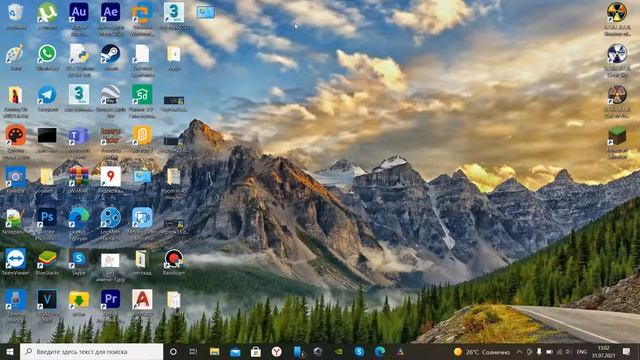The height and width of the screenshot is (360, 640).
Task: Launch the Minecraft Launcher grass block shortcut
Action: [617, 136]
